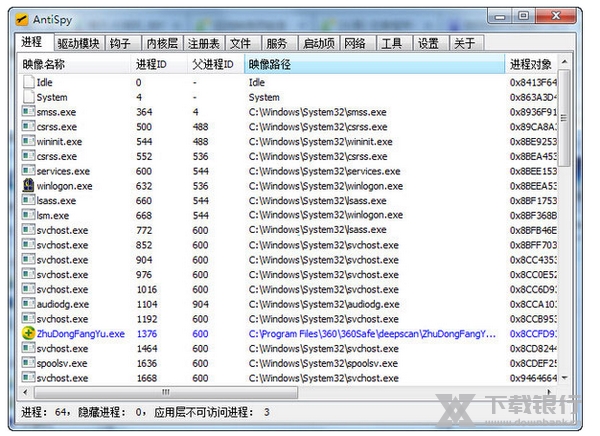Sort by 进程ID column header
600x436 pixels.
[x=159, y=64]
